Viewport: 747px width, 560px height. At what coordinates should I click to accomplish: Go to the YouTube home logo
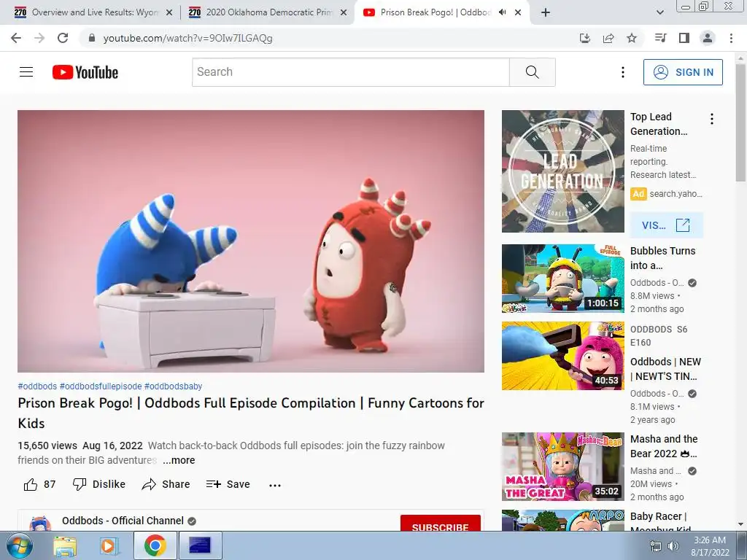pyautogui.click(x=85, y=72)
